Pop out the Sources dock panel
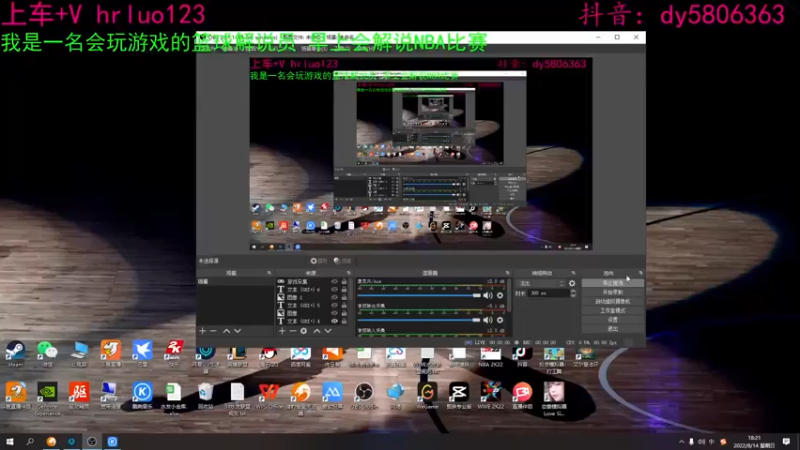This screenshot has width=800, height=450. tap(348, 273)
